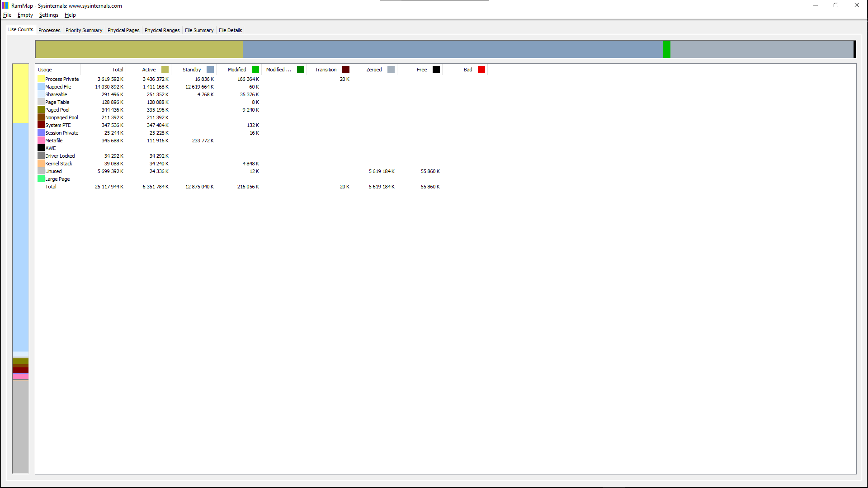The height and width of the screenshot is (488, 868).
Task: Switch to the File Details tab
Action: click(231, 30)
